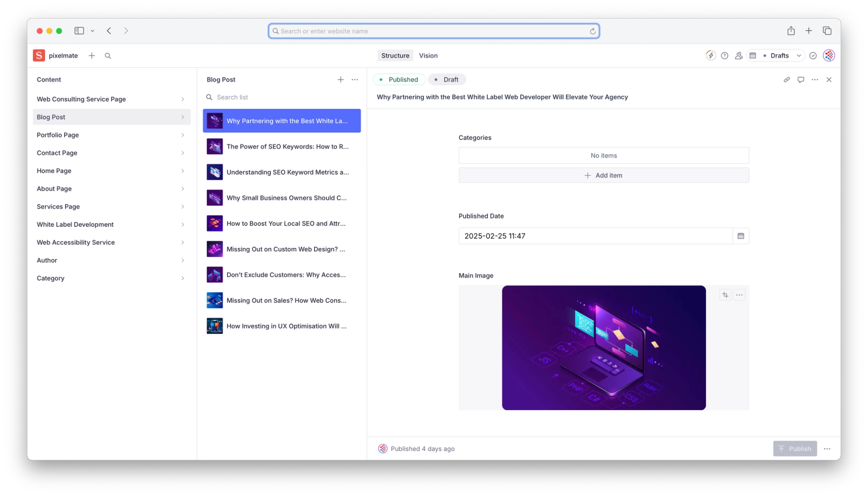Click the lightning bolt activity icon
This screenshot has height=496, width=868.
[711, 56]
